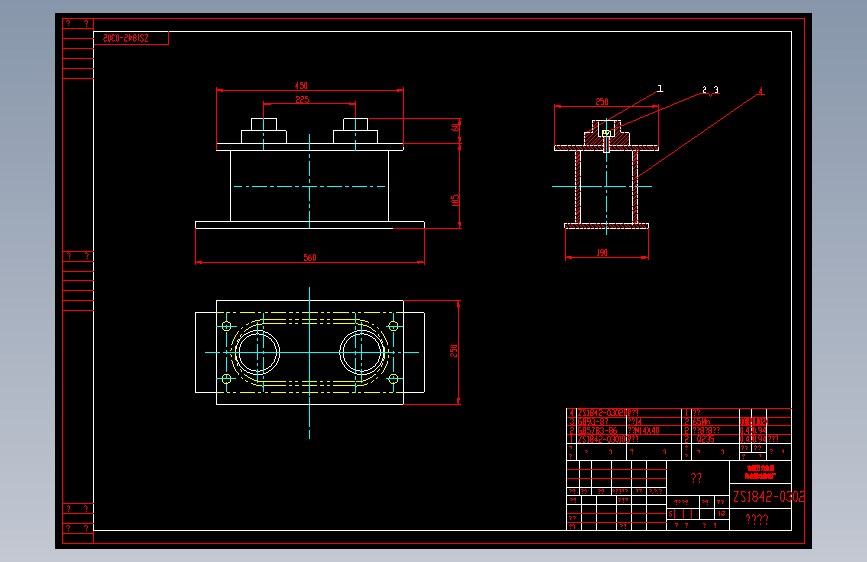The width and height of the screenshot is (867, 562).
Task: Click the left circle in plan view
Action: coord(258,352)
